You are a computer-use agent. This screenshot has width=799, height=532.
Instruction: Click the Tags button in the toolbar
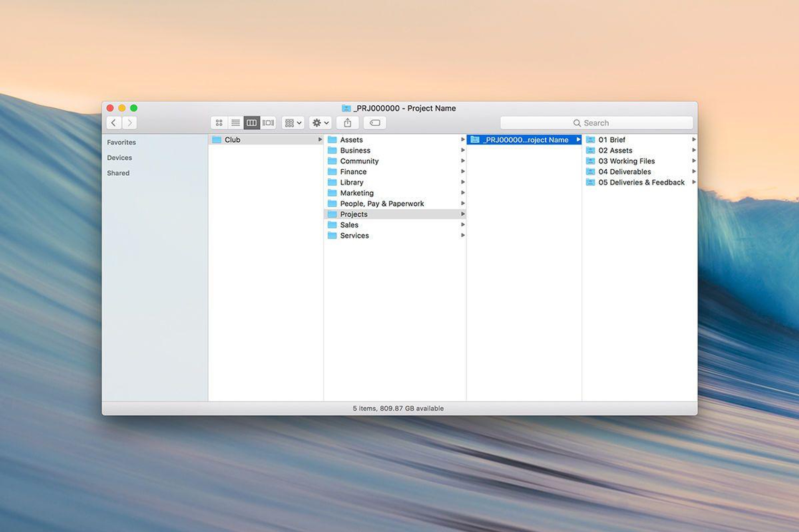[374, 122]
